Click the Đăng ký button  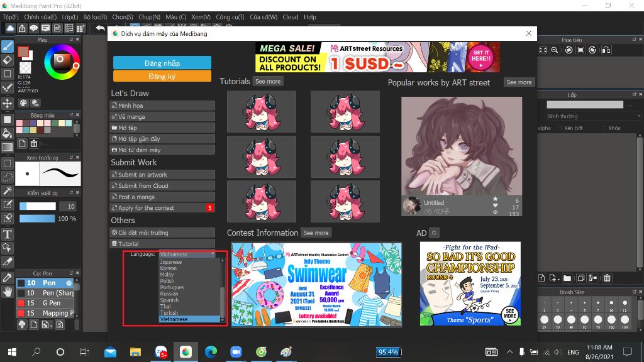click(162, 76)
